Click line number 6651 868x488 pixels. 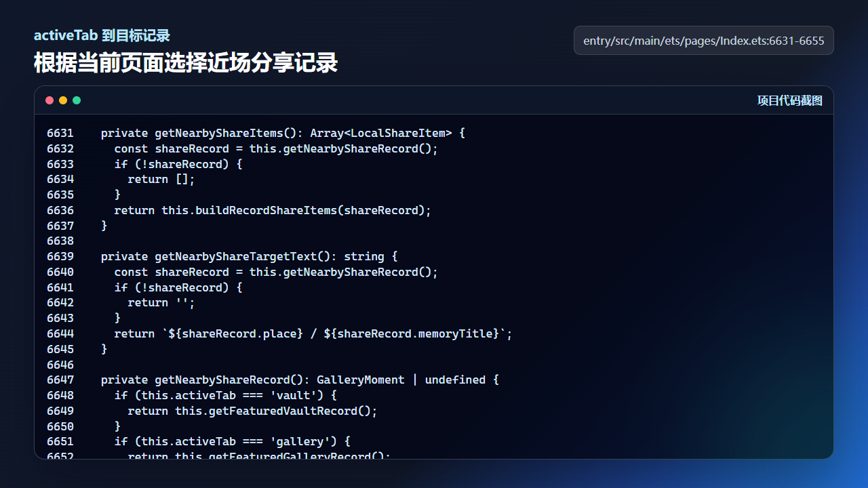click(x=60, y=442)
